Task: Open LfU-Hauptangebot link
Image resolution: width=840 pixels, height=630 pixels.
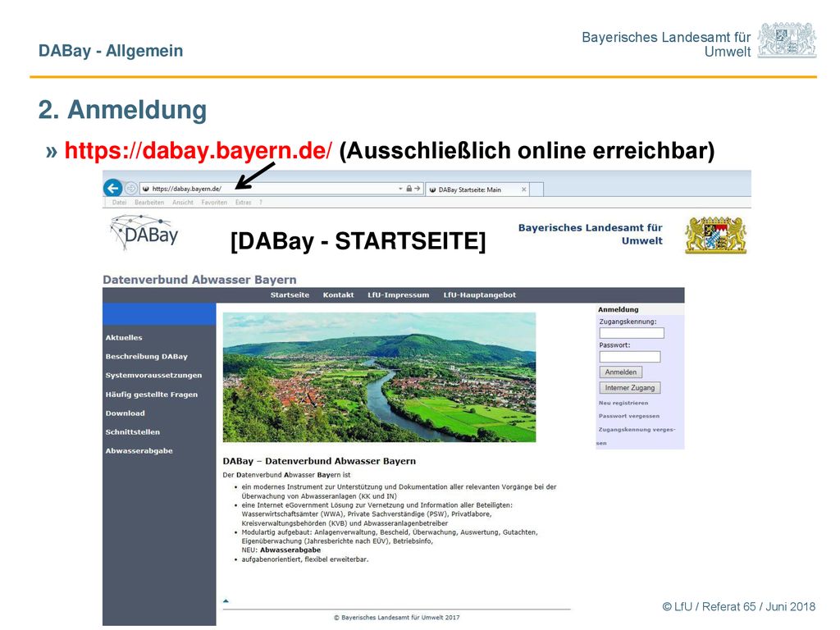Action: 479,295
